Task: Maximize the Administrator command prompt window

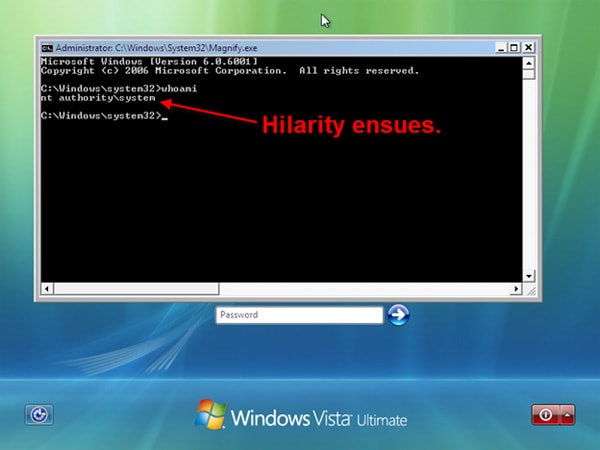Action: tap(514, 48)
